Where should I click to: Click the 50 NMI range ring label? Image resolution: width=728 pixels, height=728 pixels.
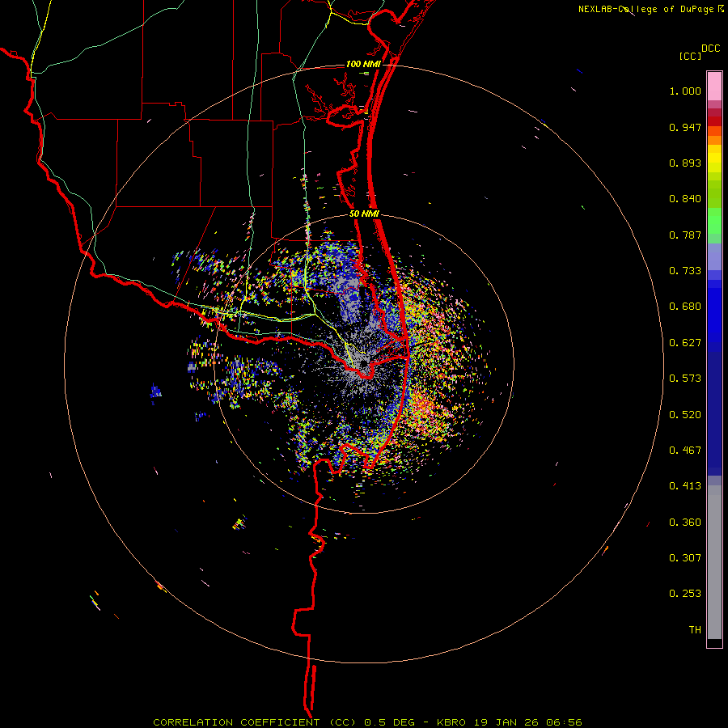(364, 214)
